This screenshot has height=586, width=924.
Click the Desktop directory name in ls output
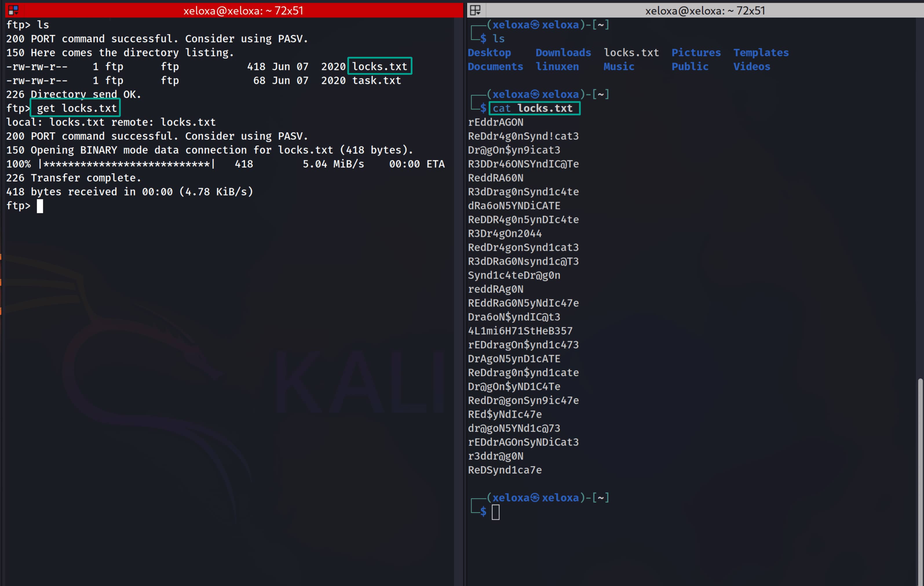pos(489,53)
